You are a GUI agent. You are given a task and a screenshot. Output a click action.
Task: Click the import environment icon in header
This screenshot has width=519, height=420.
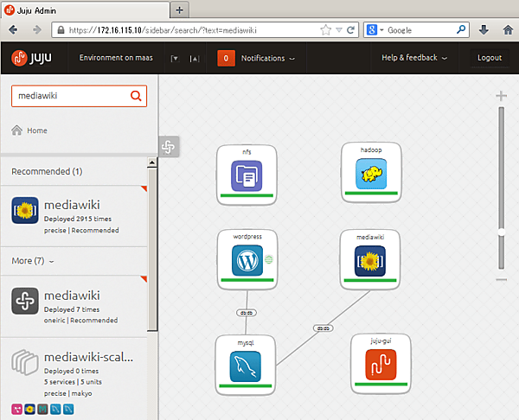(175, 59)
